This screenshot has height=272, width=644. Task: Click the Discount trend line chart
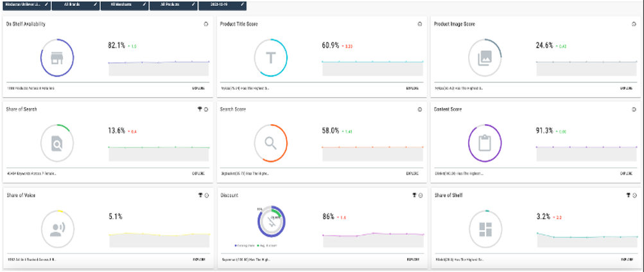[x=373, y=239]
